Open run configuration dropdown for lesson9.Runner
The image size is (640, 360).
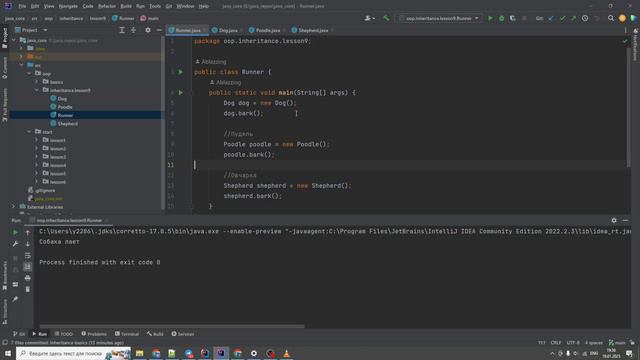coord(439,18)
